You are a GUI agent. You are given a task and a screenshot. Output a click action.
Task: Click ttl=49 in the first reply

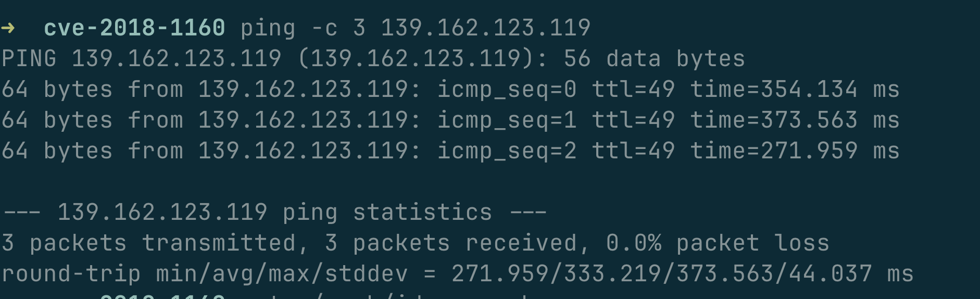click(633, 89)
